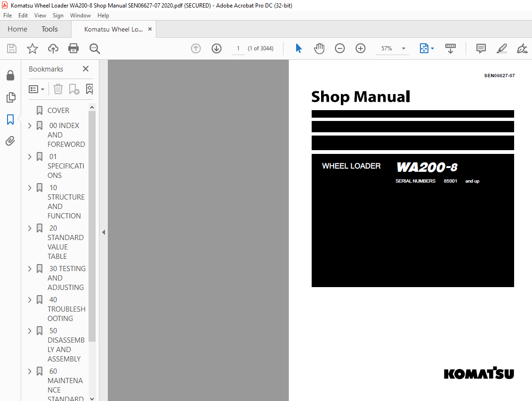Share file via Adobe cloud icon
The height and width of the screenshot is (401, 532).
(x=53, y=48)
